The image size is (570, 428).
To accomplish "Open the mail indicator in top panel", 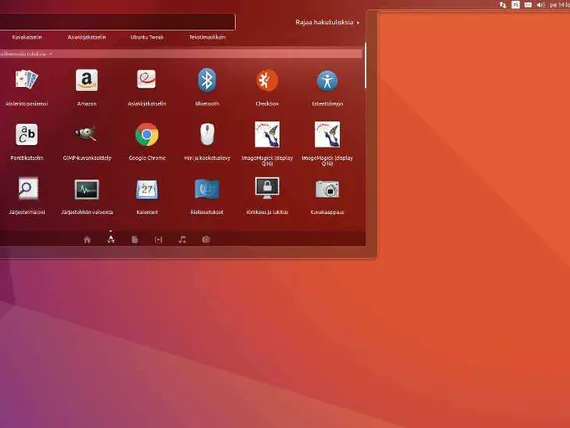I will [x=528, y=5].
